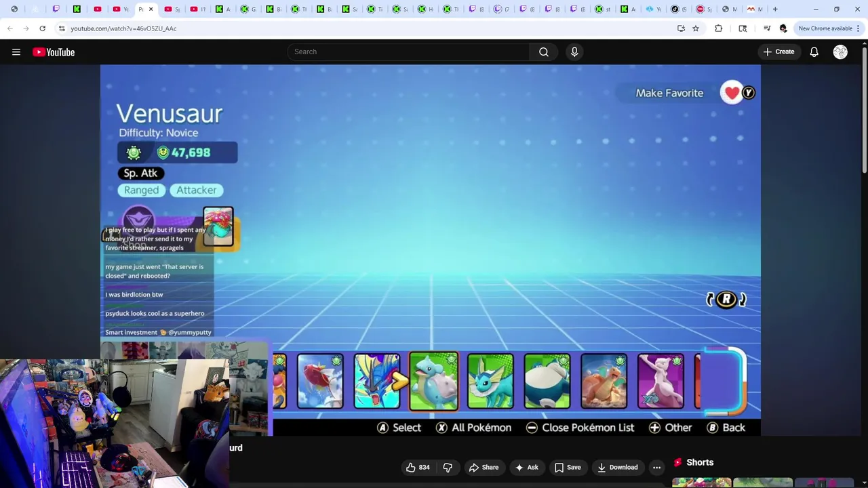
Task: Open more actions beside Download
Action: point(656,467)
